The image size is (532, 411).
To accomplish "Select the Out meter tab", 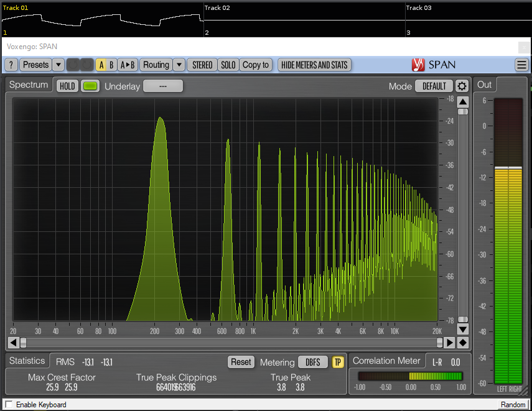I will [x=484, y=85].
